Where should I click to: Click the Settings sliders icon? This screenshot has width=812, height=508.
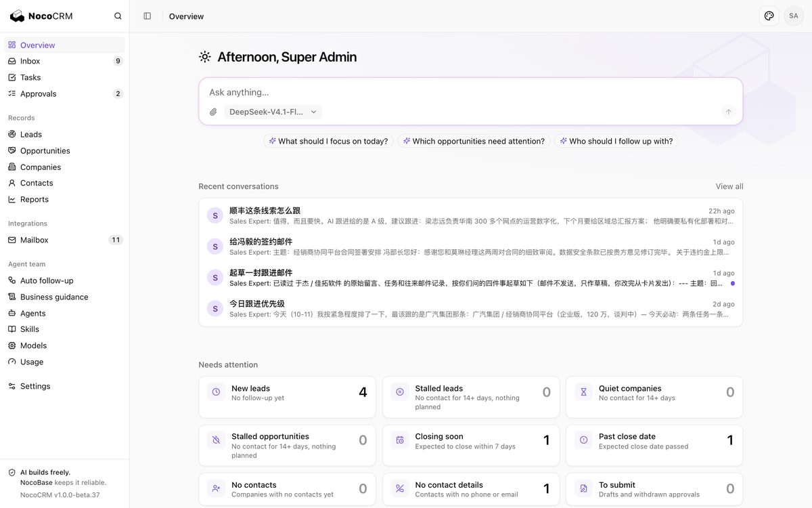point(12,386)
